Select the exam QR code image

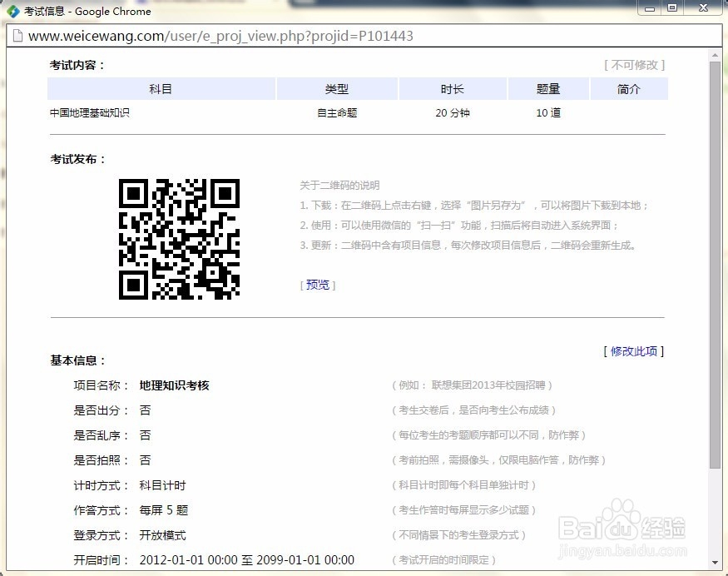pyautogui.click(x=179, y=239)
